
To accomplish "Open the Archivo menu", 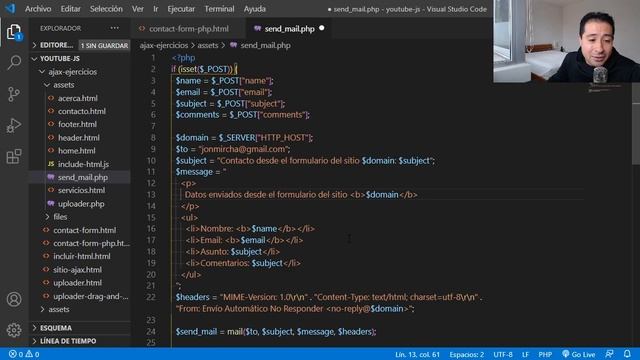I will click(x=38, y=9).
